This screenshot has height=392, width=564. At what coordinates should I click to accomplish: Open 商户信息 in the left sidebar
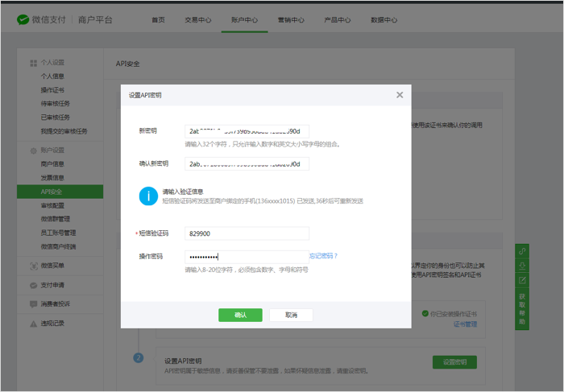tap(53, 163)
